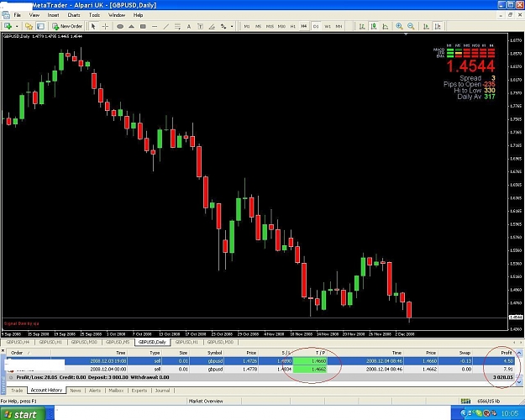Select Candlesticks display icon
This screenshot has height=420, width=525.
tap(374, 26)
